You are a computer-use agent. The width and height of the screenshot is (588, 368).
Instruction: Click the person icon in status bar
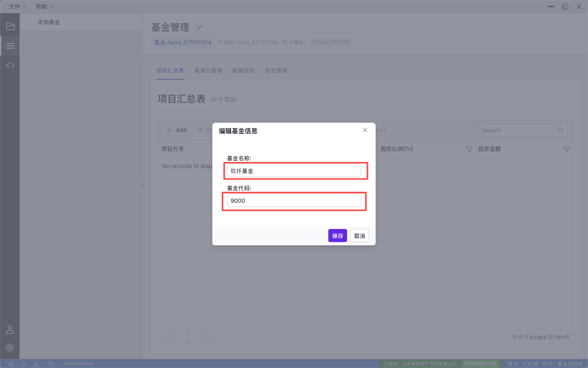click(36, 364)
